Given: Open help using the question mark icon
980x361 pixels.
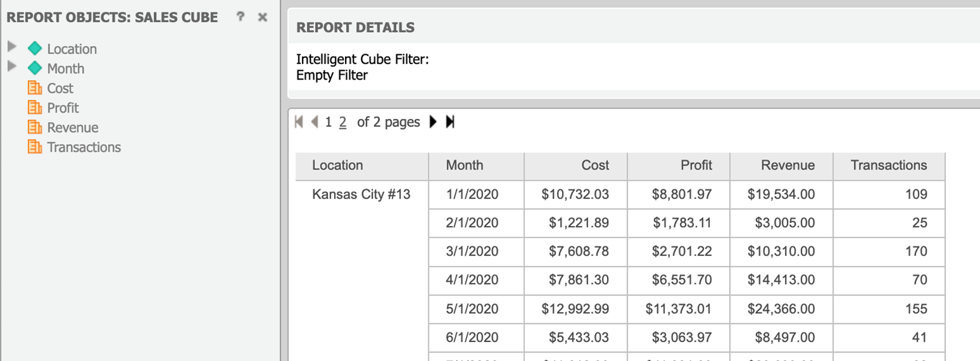Looking at the screenshot, I should pyautogui.click(x=241, y=17).
